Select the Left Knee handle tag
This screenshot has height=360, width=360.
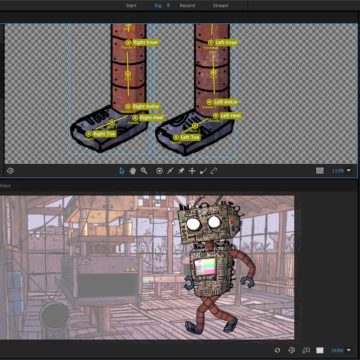[226, 43]
